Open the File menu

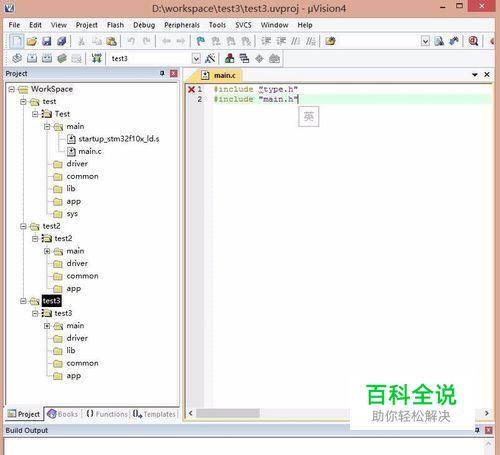coord(14,25)
